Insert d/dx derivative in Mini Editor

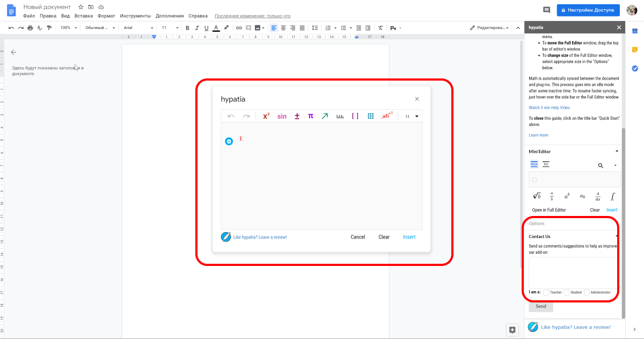coord(597,197)
